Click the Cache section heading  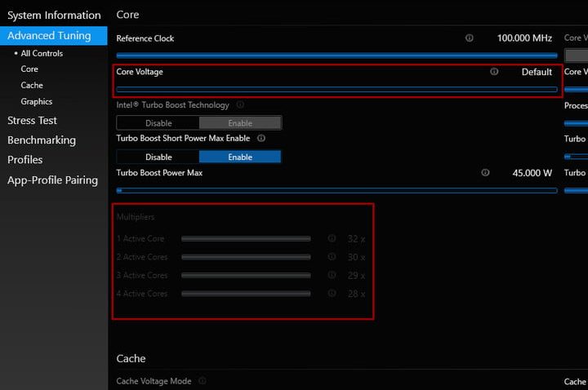click(131, 358)
